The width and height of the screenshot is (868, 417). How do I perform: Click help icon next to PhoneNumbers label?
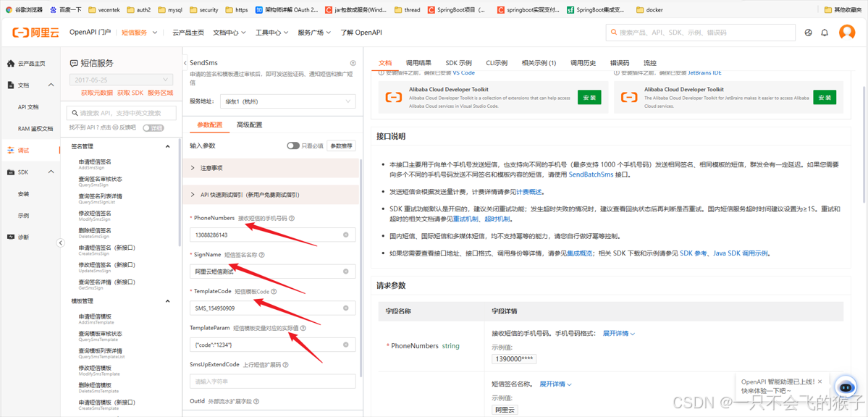tap(292, 218)
